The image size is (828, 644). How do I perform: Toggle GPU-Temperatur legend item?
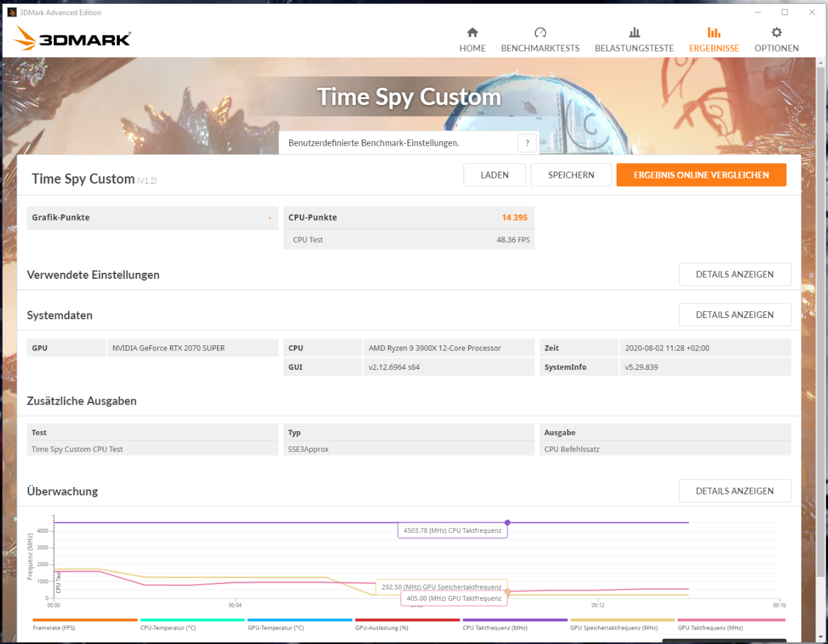300,624
